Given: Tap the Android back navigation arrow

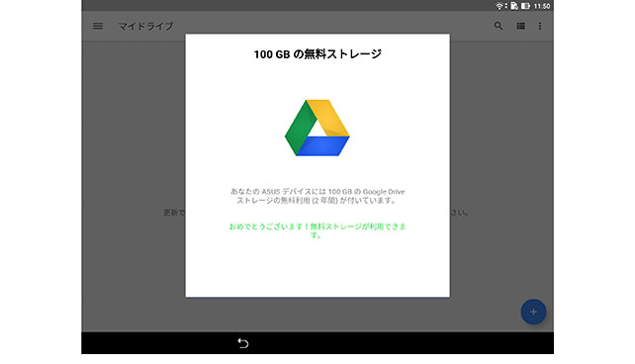Looking at the screenshot, I should [243, 343].
